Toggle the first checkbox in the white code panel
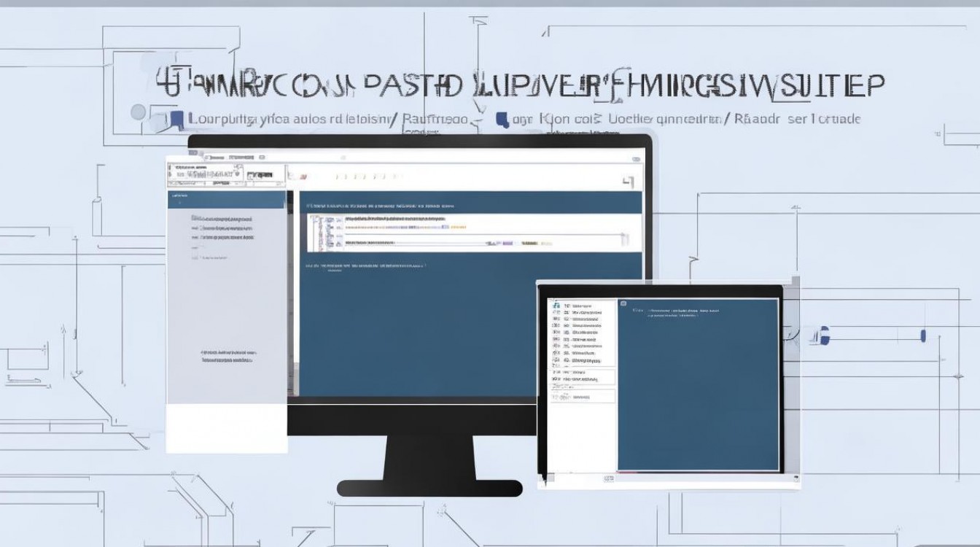980x547 pixels. click(x=315, y=218)
